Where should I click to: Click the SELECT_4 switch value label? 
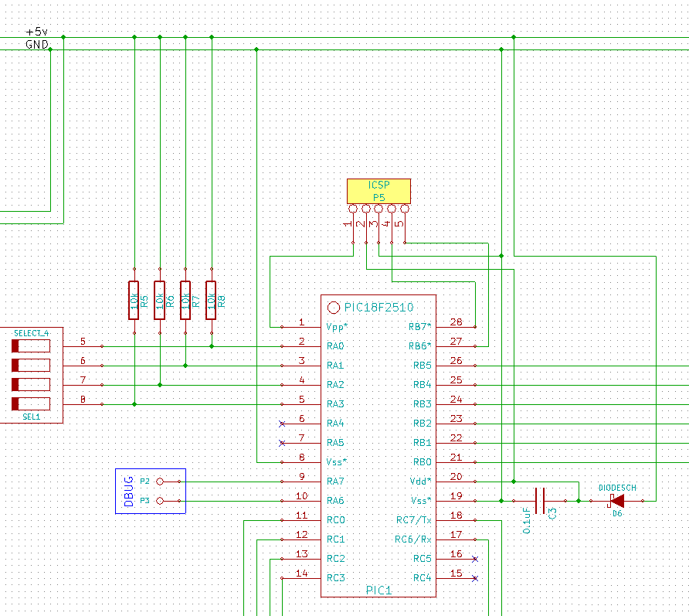pyautogui.click(x=31, y=333)
